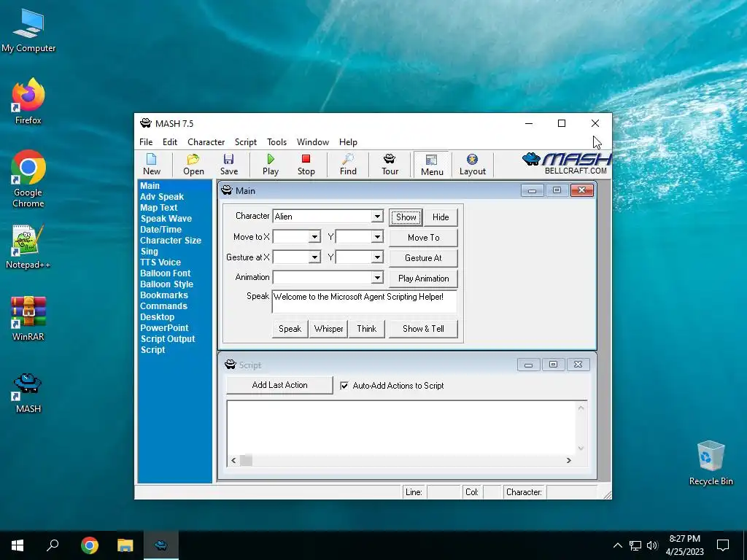This screenshot has height=560, width=747.
Task: Expand the Character dropdown showing Alien
Action: pos(377,216)
